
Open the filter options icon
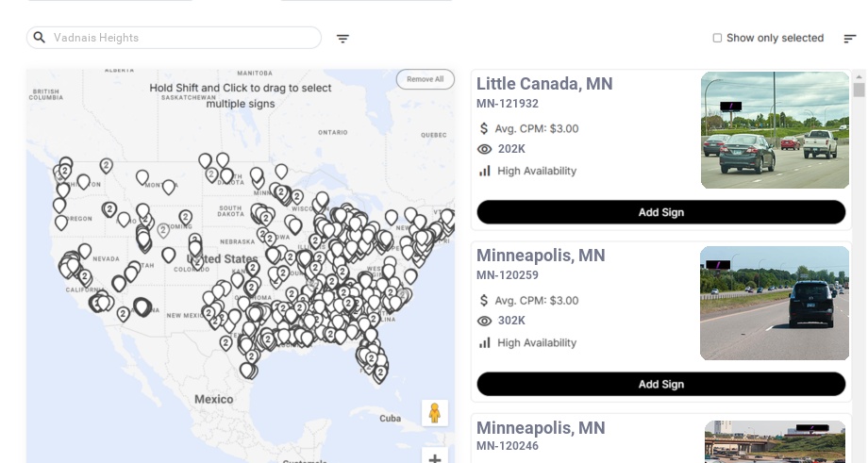coord(342,39)
